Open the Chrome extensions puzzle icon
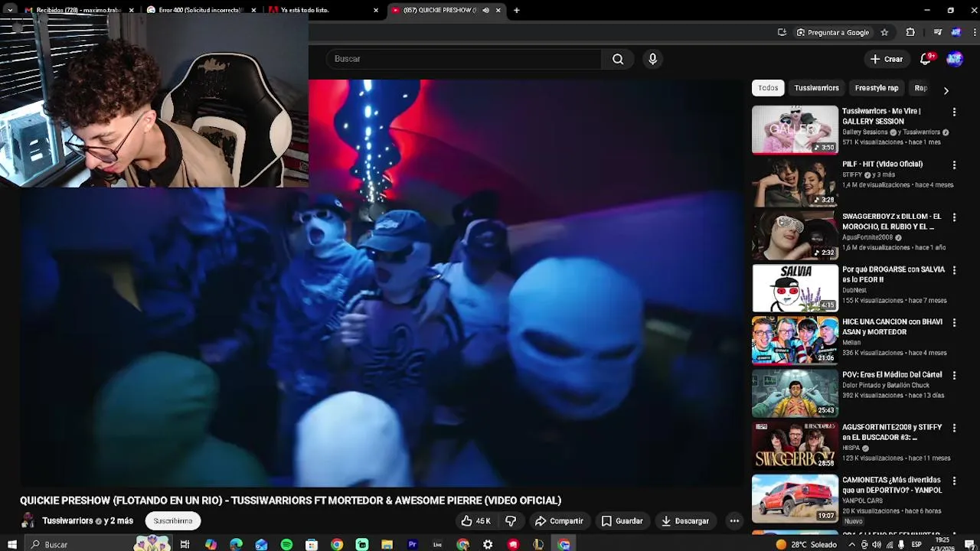This screenshot has height=551, width=980. pyautogui.click(x=910, y=32)
